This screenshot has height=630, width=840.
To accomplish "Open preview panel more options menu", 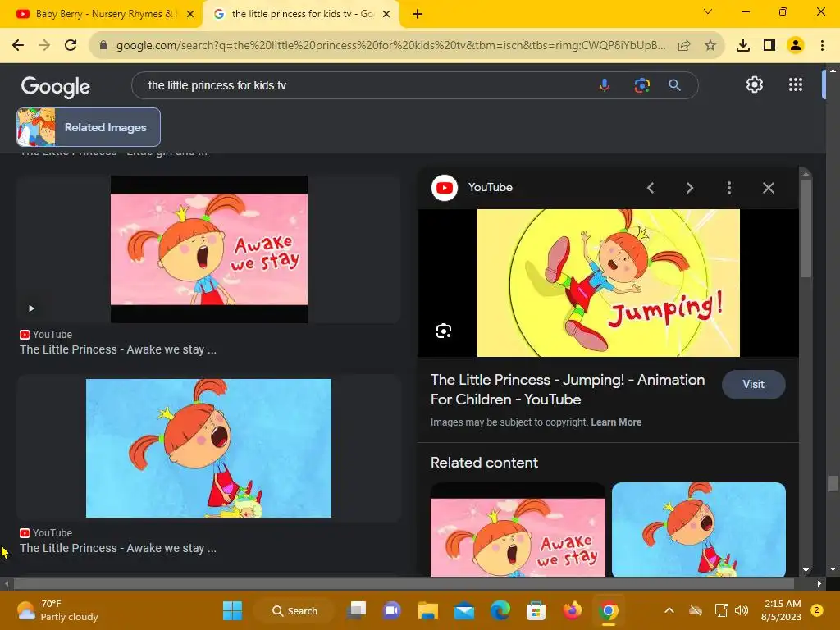I will pyautogui.click(x=729, y=188).
